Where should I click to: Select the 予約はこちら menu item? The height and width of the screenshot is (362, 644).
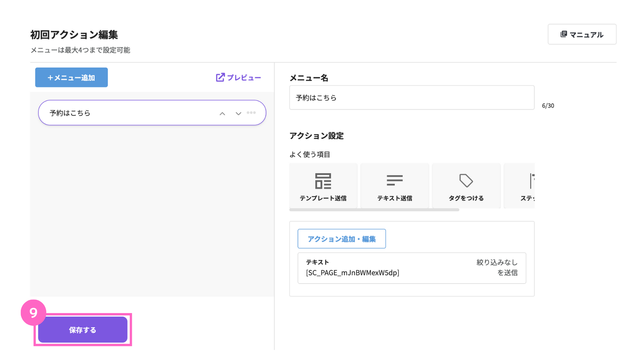(152, 113)
